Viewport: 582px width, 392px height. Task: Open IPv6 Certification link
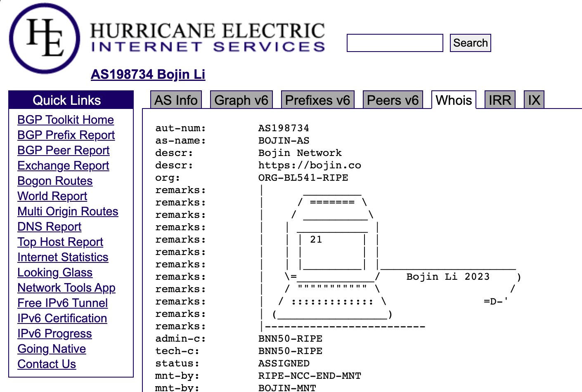pos(62,318)
